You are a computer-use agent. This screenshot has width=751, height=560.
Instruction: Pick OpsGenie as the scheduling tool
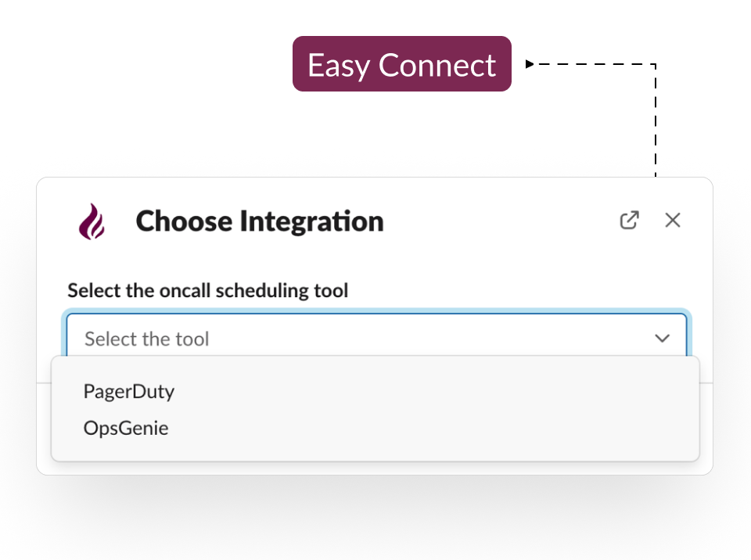(x=126, y=428)
